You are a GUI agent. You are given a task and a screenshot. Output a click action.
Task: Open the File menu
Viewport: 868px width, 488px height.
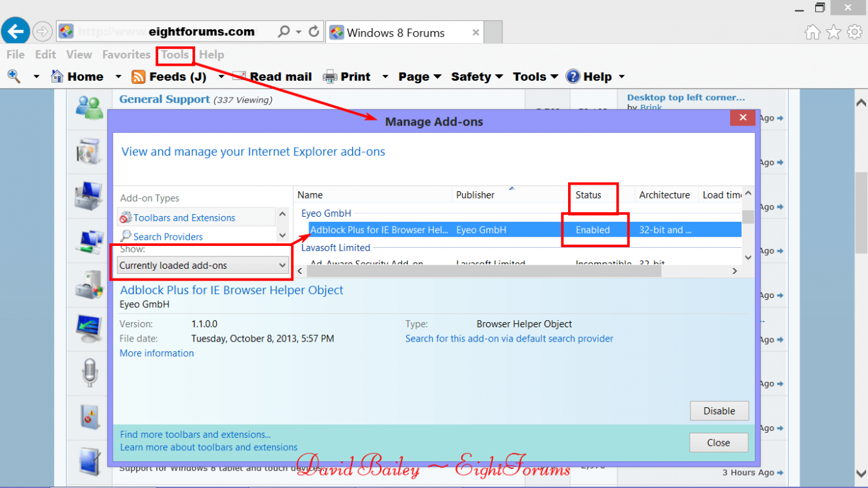[x=16, y=55]
